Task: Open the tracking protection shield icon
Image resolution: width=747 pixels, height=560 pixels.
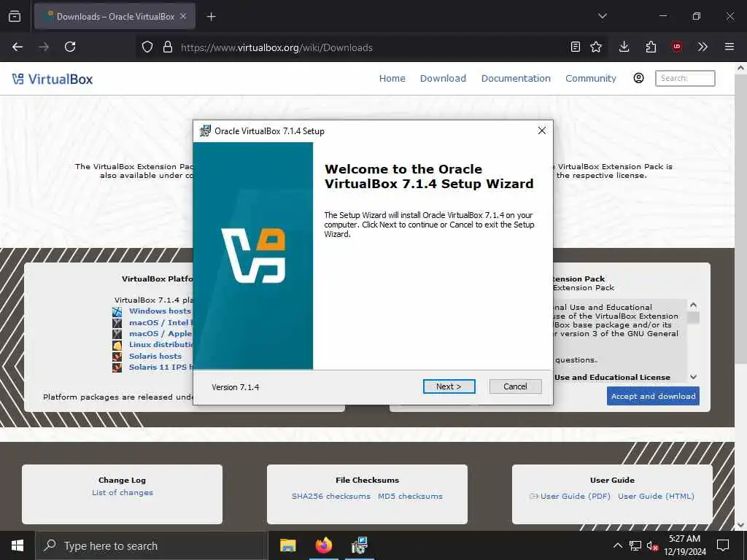Action: click(x=147, y=47)
